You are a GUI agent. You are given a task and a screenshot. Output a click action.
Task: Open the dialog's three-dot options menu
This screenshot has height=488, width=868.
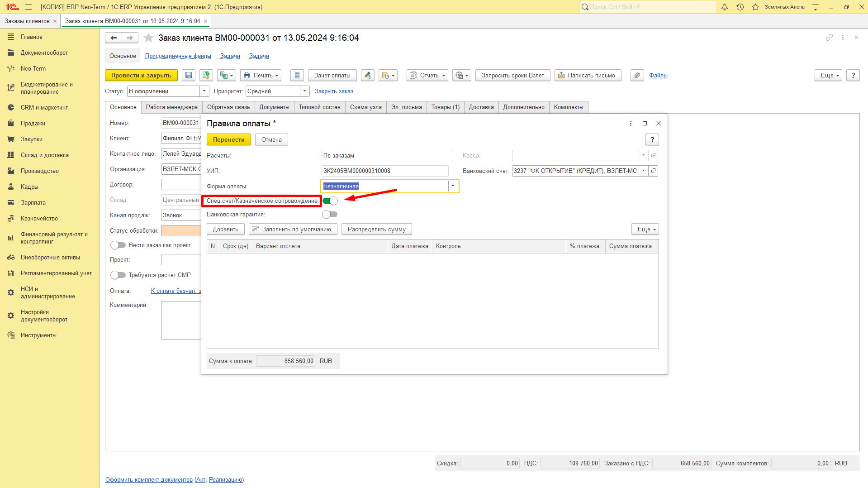pyautogui.click(x=631, y=123)
